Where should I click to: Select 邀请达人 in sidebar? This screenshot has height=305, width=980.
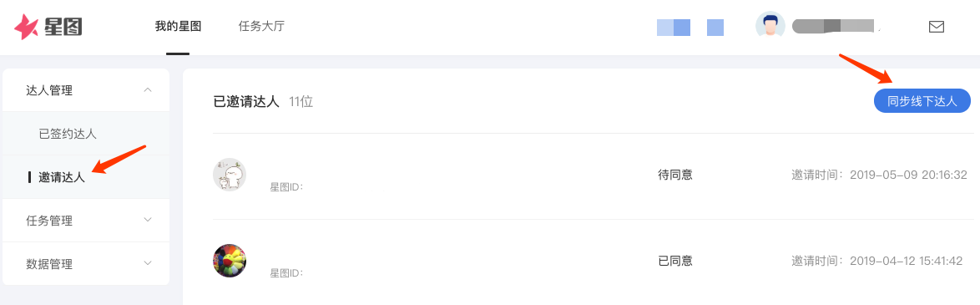(62, 177)
